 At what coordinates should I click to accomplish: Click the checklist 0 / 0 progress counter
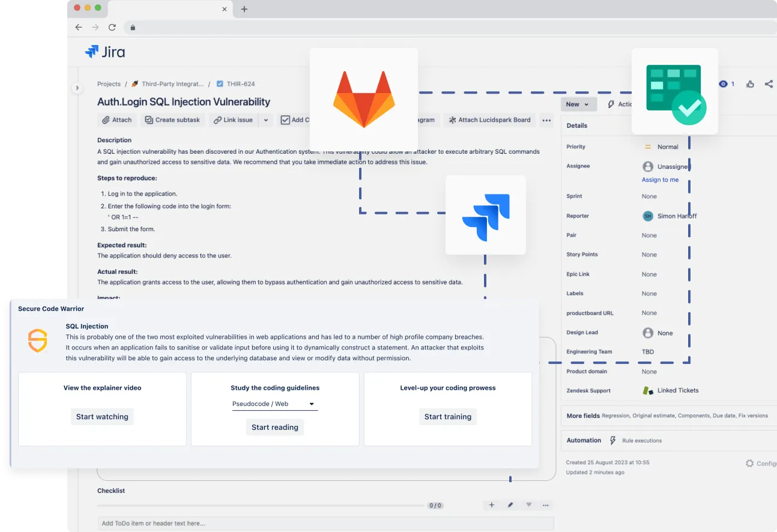click(x=435, y=506)
